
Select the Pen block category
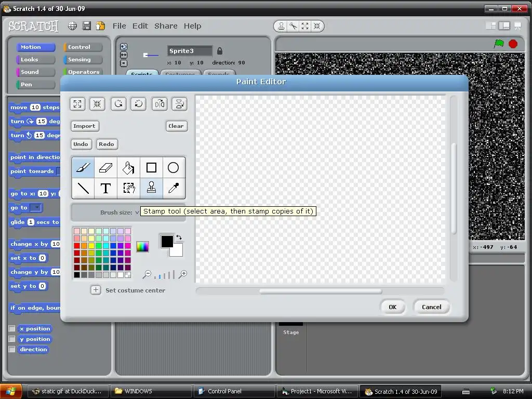tap(36, 85)
